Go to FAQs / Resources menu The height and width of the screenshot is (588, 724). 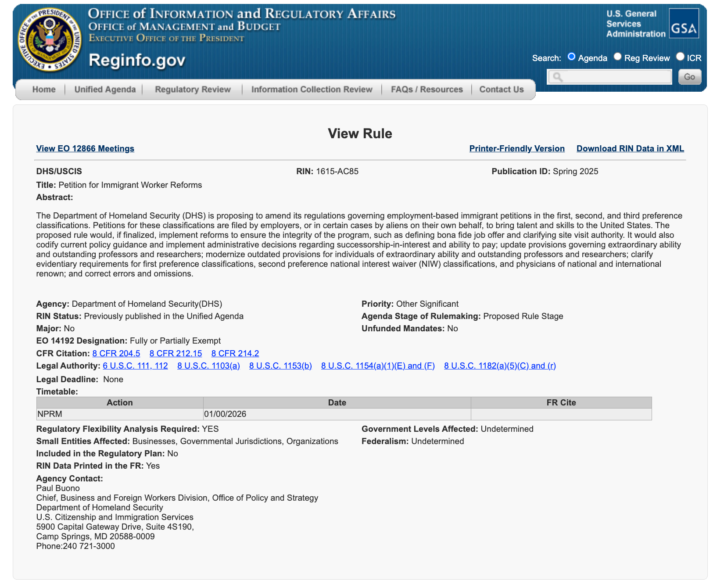click(427, 90)
